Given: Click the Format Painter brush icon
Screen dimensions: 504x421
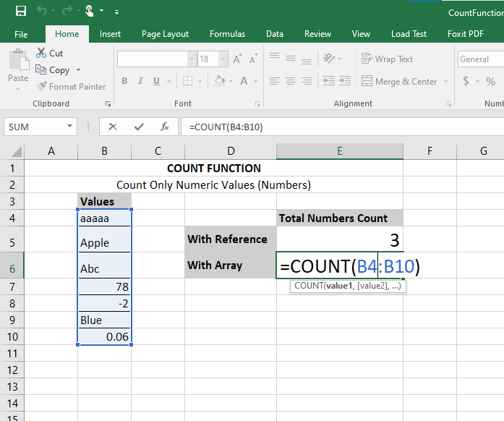Looking at the screenshot, I should point(41,86).
